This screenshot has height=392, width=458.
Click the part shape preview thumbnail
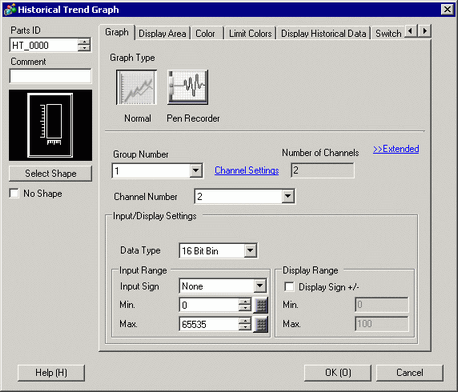pos(50,125)
